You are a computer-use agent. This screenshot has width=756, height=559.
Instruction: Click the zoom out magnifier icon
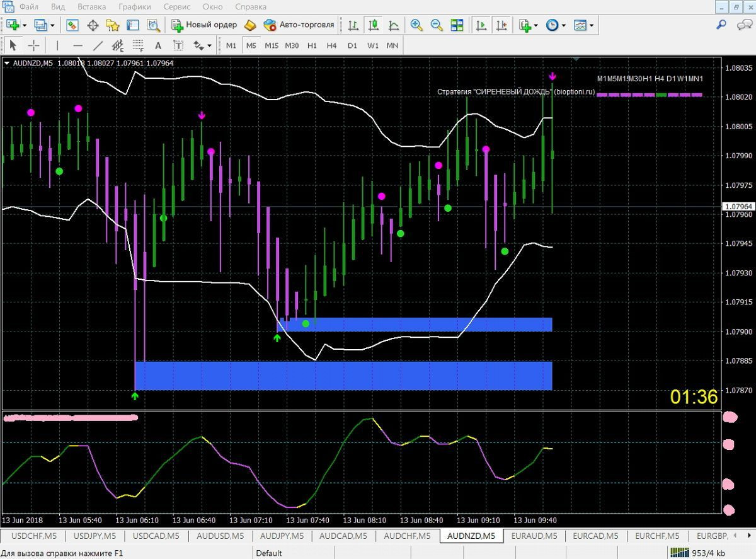click(437, 25)
